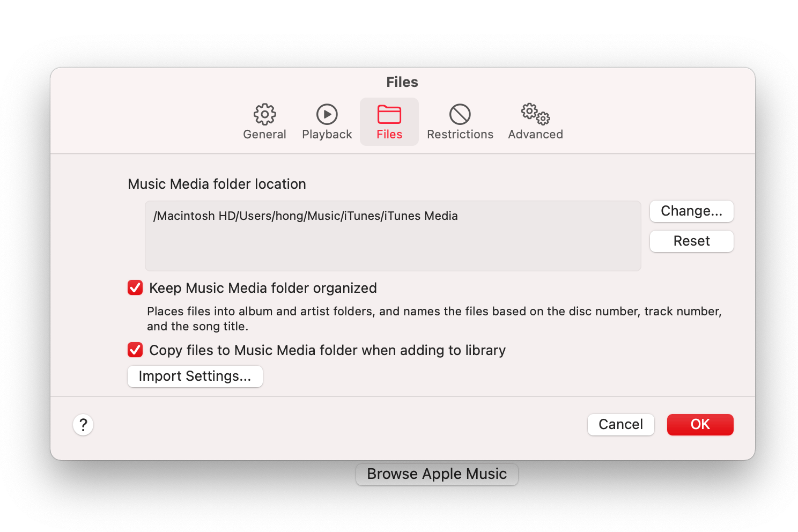Open the Change folder location dialog
798x532 pixels.
[x=691, y=211]
